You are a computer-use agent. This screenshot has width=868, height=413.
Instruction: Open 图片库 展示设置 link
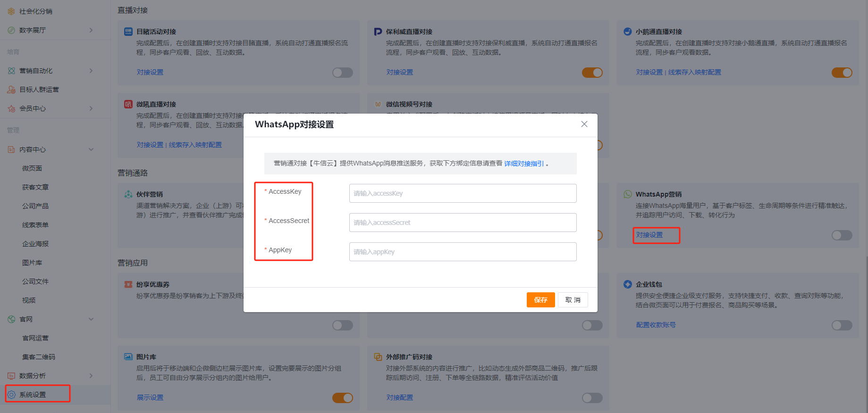(x=150, y=397)
